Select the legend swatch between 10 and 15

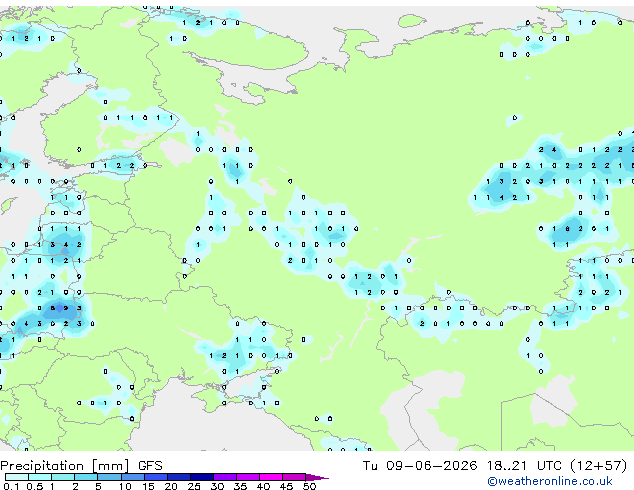tap(132, 477)
